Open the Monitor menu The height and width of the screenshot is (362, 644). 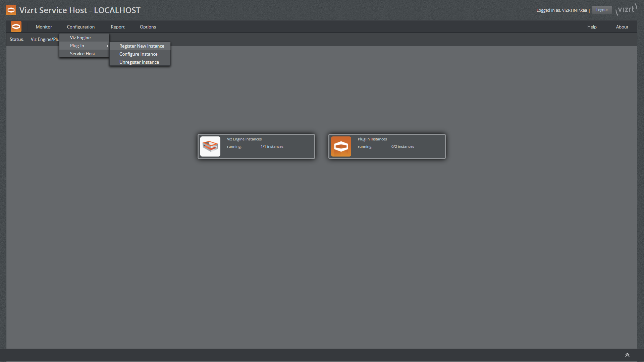pos(44,27)
